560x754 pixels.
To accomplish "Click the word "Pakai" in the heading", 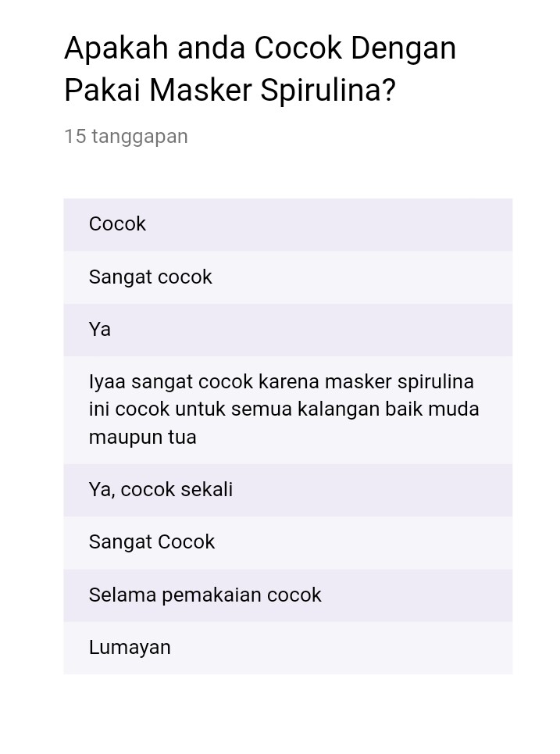I will 102,91.
